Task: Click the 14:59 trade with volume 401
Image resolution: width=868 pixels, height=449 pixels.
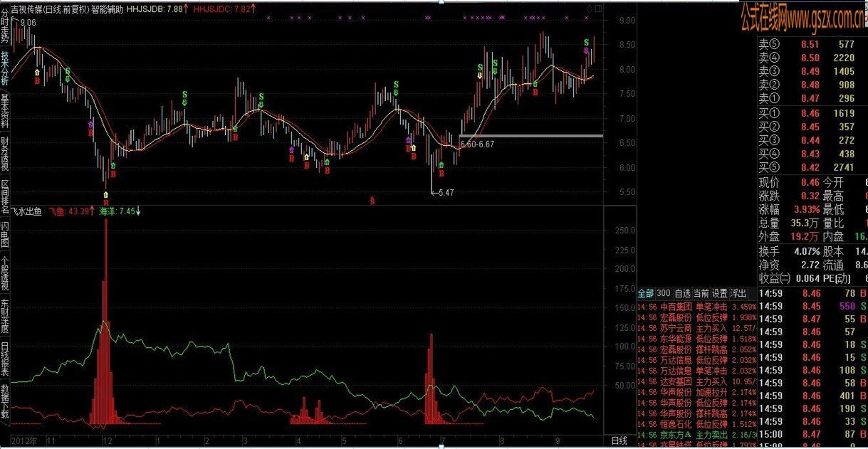Action: (812, 396)
